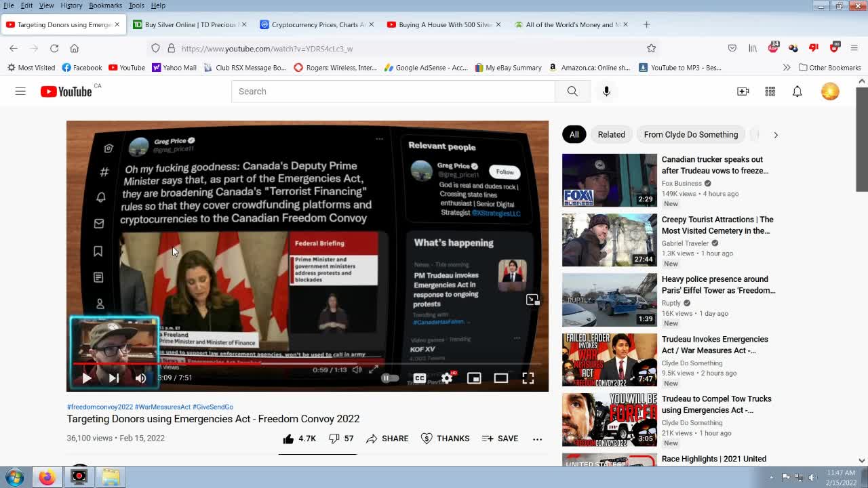Open the Create video icon
Image resolution: width=868 pixels, height=488 pixels.
coord(743,91)
